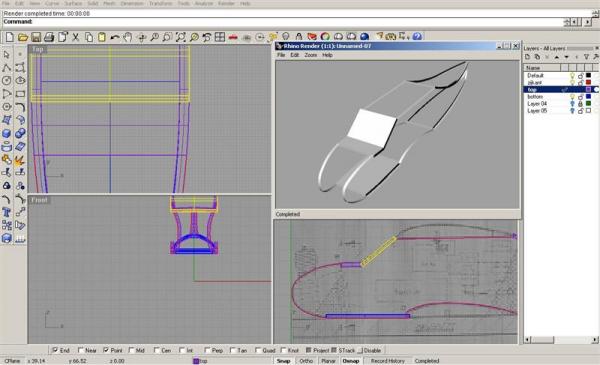Viewport: 600px width, 365px height.
Task: Open the layer filter funnel dropdown
Action: [x=586, y=57]
